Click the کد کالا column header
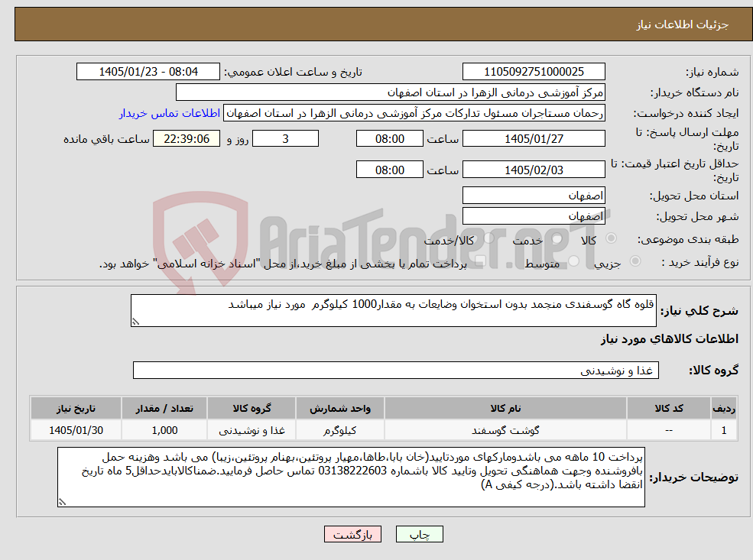Viewport: 753px width, 560px height. coord(669,409)
